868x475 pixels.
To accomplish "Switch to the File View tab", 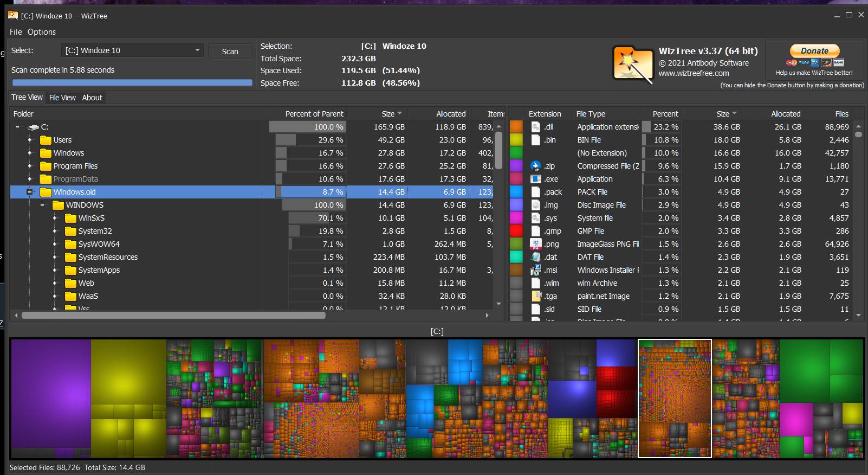I will click(62, 98).
